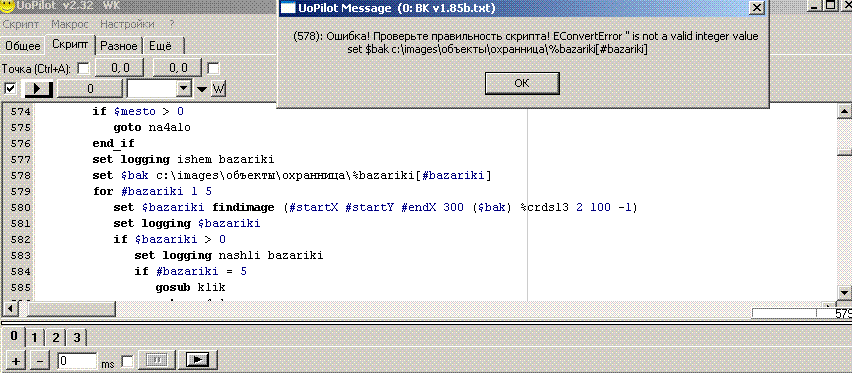Switch to script tab 3
This screenshot has width=852, height=373.
[77, 338]
